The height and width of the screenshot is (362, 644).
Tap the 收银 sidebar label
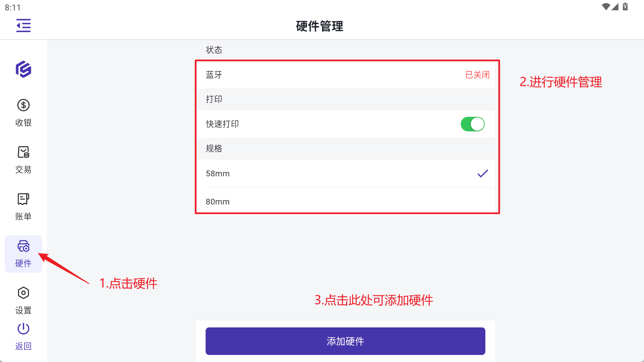point(23,123)
